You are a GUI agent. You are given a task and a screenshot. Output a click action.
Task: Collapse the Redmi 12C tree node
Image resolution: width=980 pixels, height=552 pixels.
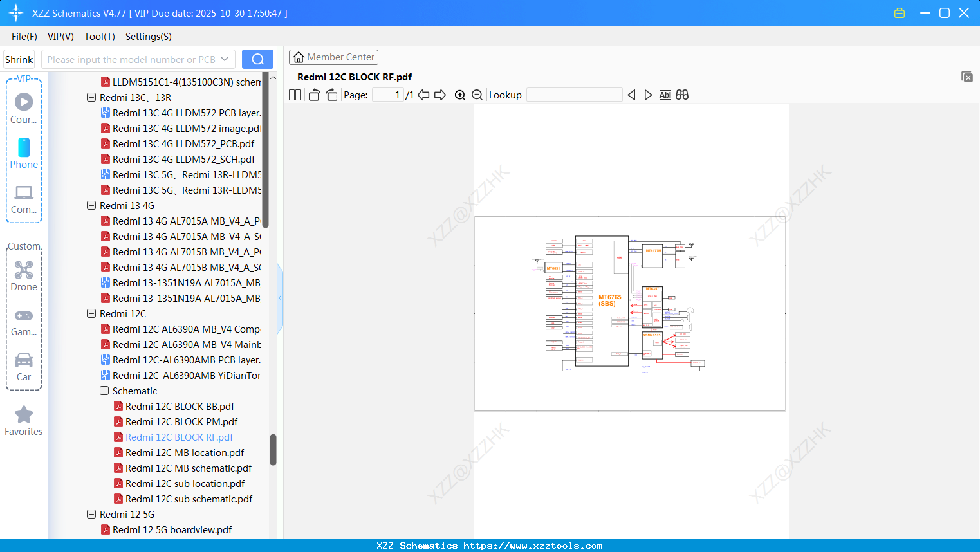pos(91,313)
